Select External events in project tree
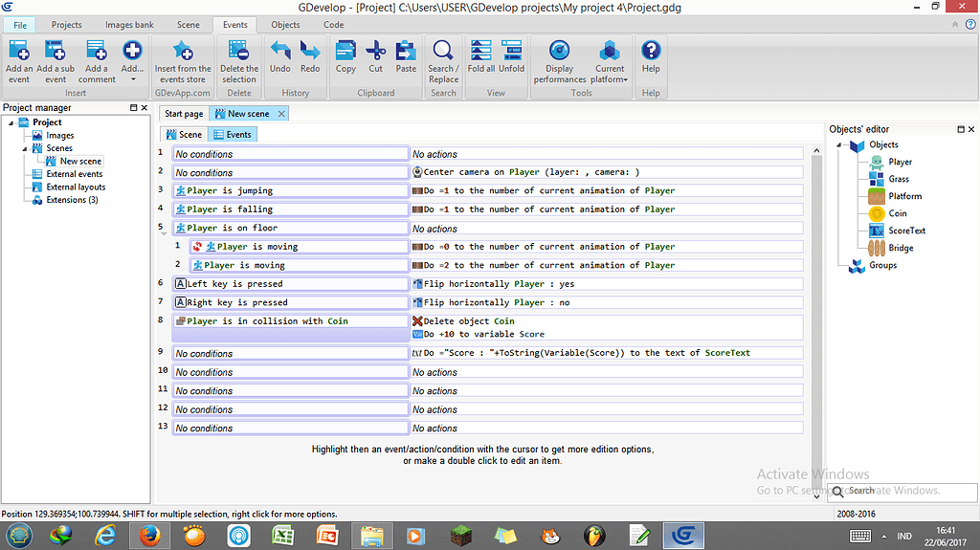The image size is (980, 550). (75, 174)
